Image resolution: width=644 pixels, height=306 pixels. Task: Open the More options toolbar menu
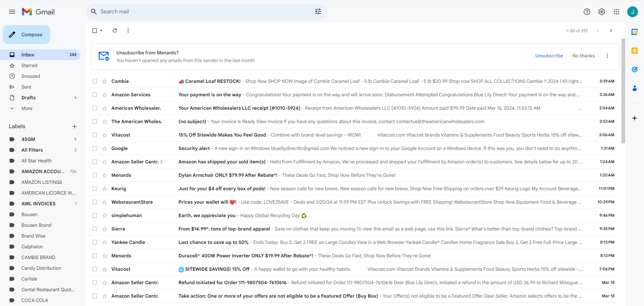click(x=128, y=31)
